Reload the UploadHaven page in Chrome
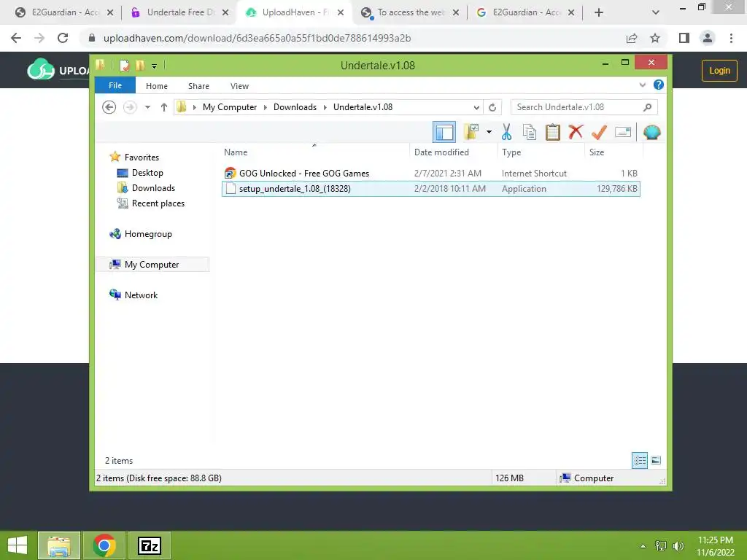 tap(63, 38)
